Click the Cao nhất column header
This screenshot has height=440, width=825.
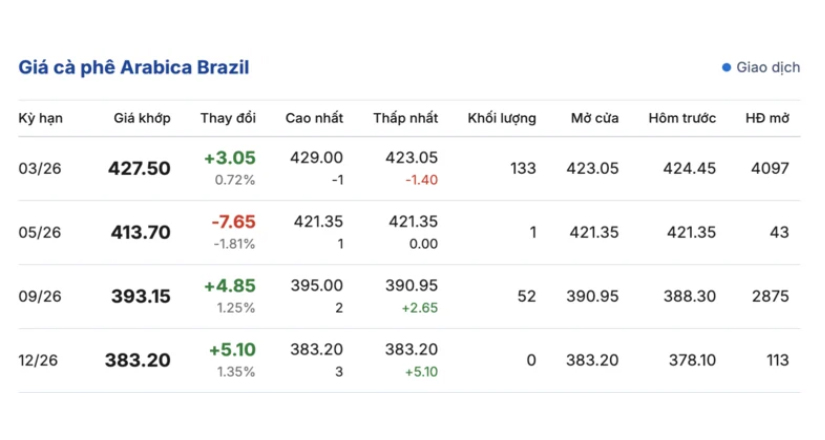(314, 118)
